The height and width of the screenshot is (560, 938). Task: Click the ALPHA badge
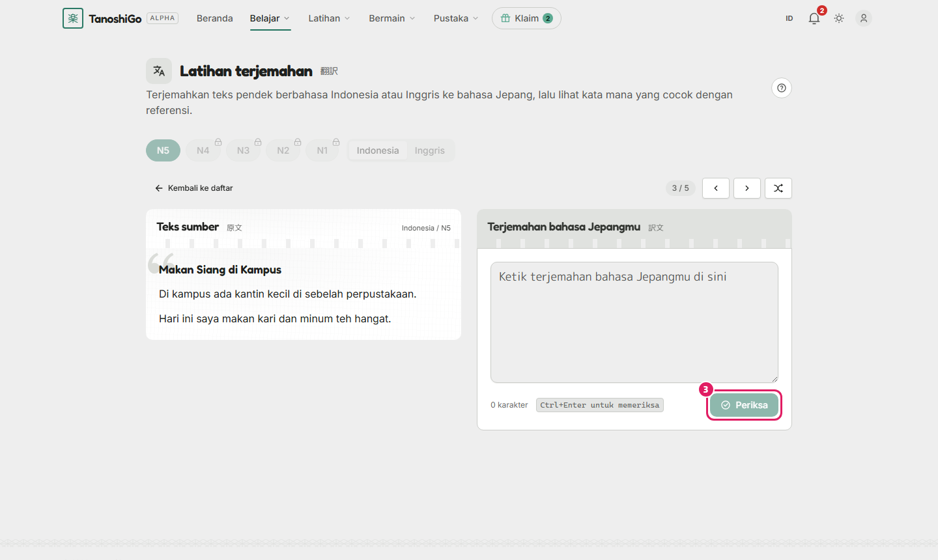pos(162,18)
